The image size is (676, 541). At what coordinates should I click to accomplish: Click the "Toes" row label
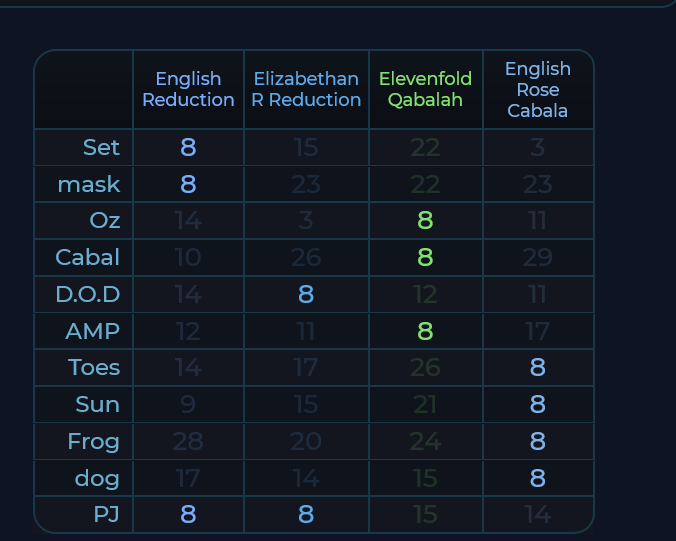[x=94, y=367]
